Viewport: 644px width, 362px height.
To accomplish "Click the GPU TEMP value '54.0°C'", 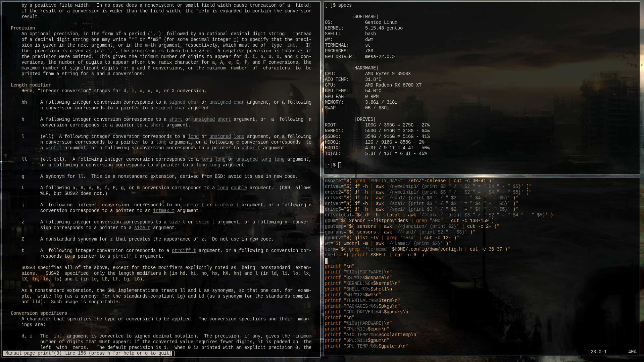I will [373, 91].
